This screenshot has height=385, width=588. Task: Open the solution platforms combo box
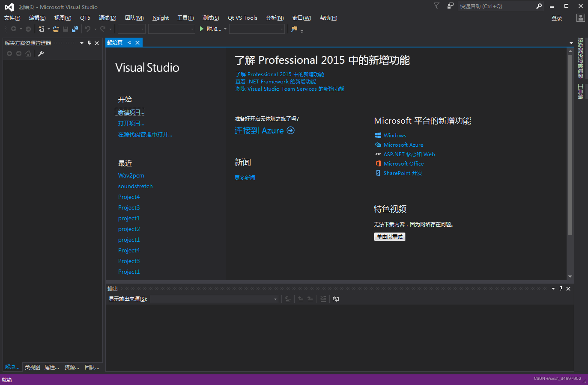click(172, 29)
